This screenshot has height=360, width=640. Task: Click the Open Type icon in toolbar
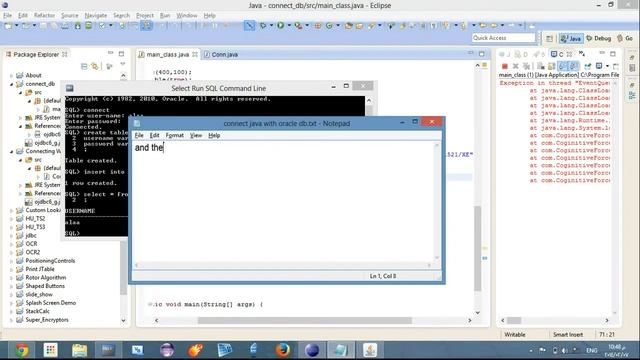tap(349, 25)
